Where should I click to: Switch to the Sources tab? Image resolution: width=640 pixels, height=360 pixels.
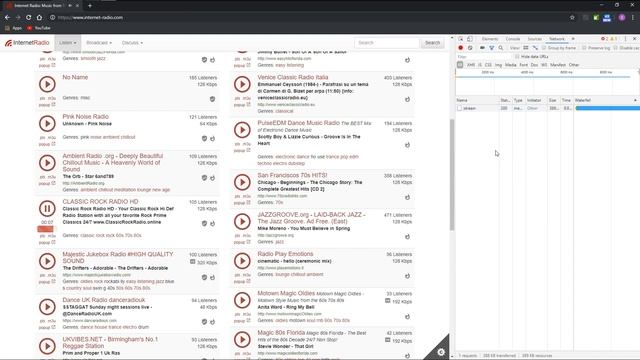tap(534, 39)
